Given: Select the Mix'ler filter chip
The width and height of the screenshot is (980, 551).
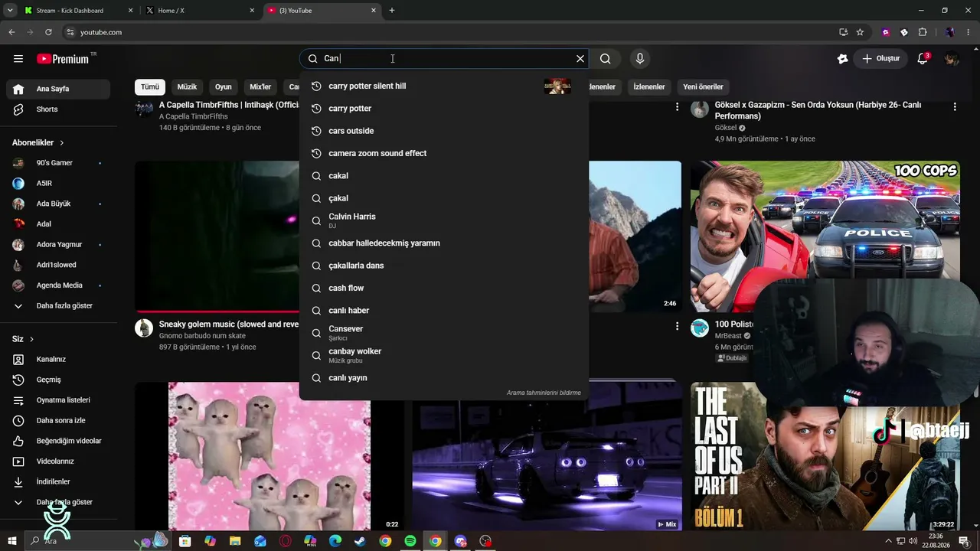Looking at the screenshot, I should click(x=261, y=87).
